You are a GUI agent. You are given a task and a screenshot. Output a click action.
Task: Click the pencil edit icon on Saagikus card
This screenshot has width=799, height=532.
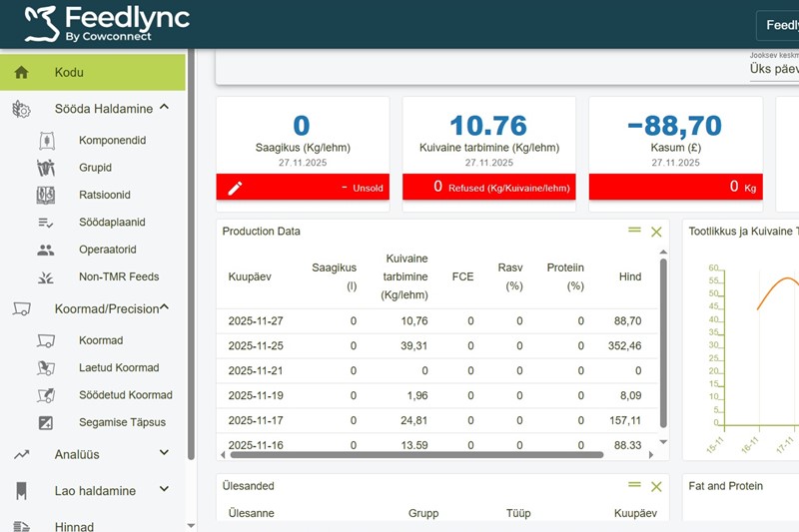[235, 188]
